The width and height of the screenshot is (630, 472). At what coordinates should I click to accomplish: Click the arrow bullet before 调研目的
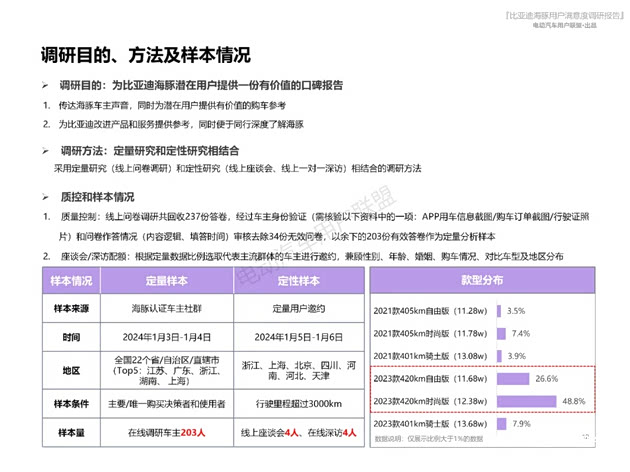[46, 88]
